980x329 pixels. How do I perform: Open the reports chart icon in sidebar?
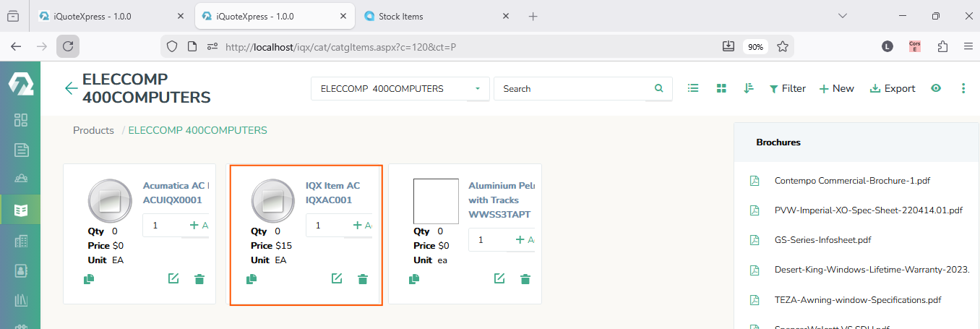click(21, 301)
